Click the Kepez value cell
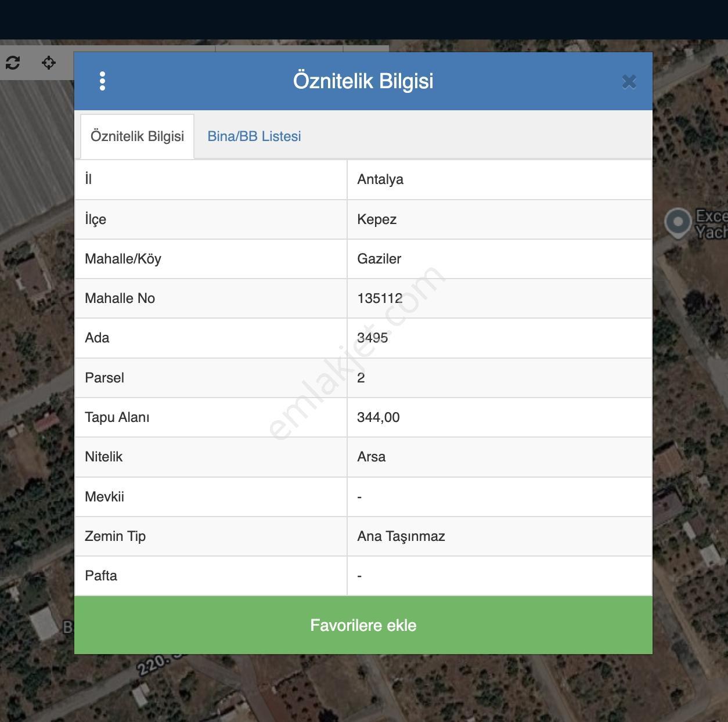The width and height of the screenshot is (728, 722). (x=499, y=219)
